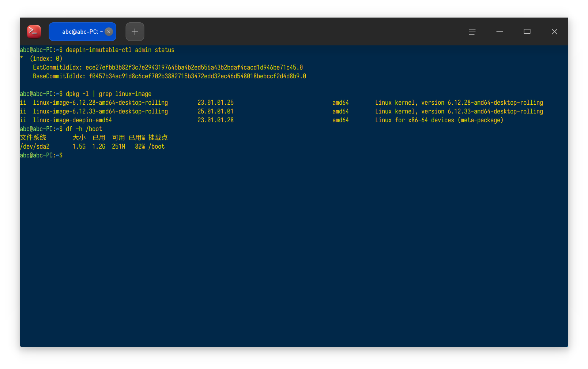Screen dimensions: 588x369
Task: Click description 'Linux kernel, version 6.12.33-amd64-desktop-rolling'
Action: coord(459,111)
